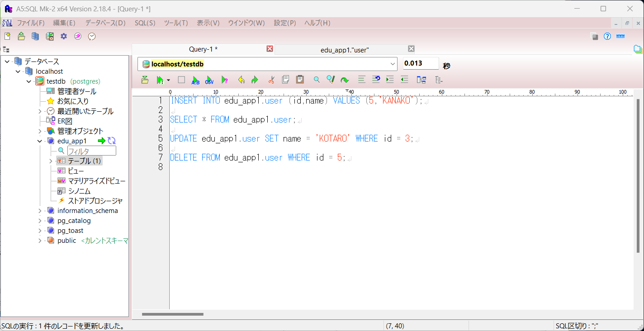Collapse the データベース root node
The height and width of the screenshot is (331, 644).
pyautogui.click(x=7, y=61)
